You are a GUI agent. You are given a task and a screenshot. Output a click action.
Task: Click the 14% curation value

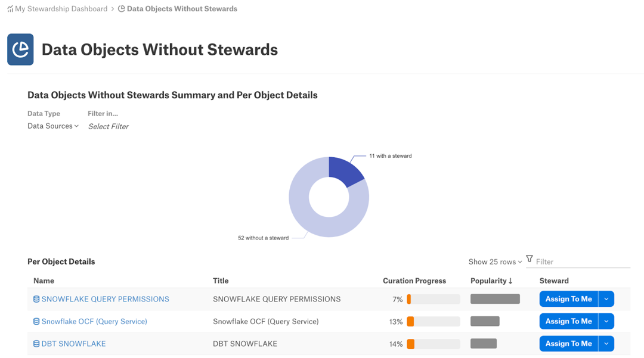(396, 344)
